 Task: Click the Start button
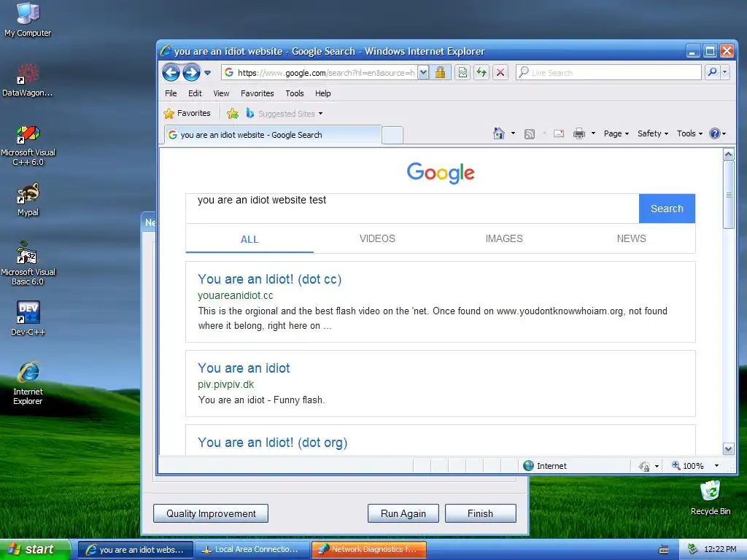point(35,550)
